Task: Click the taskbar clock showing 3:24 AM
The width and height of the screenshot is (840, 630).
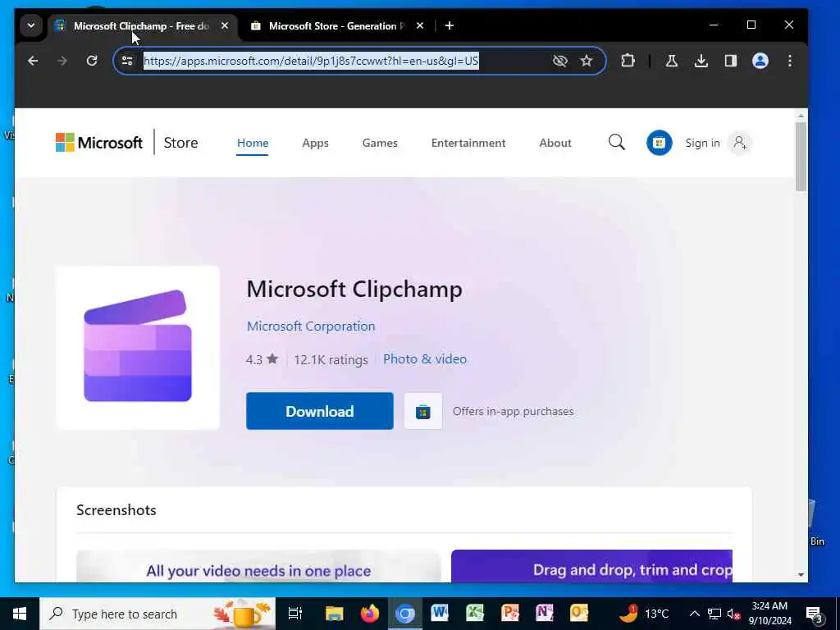Action: 769,614
